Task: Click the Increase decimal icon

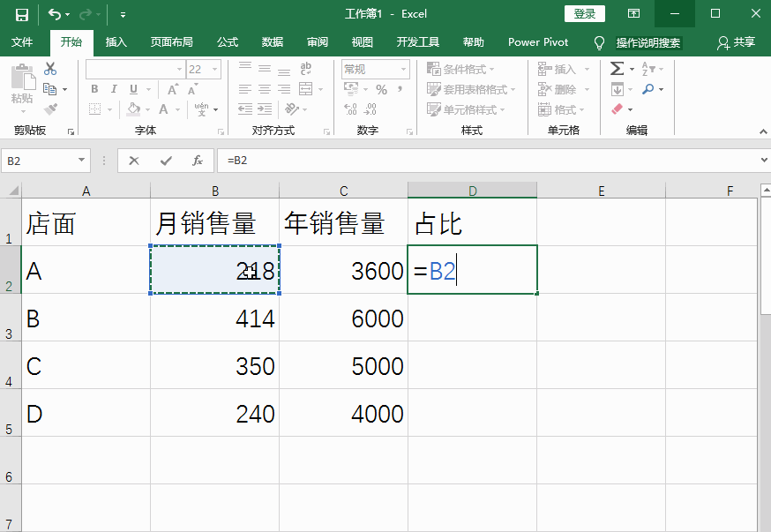Action: click(x=350, y=109)
